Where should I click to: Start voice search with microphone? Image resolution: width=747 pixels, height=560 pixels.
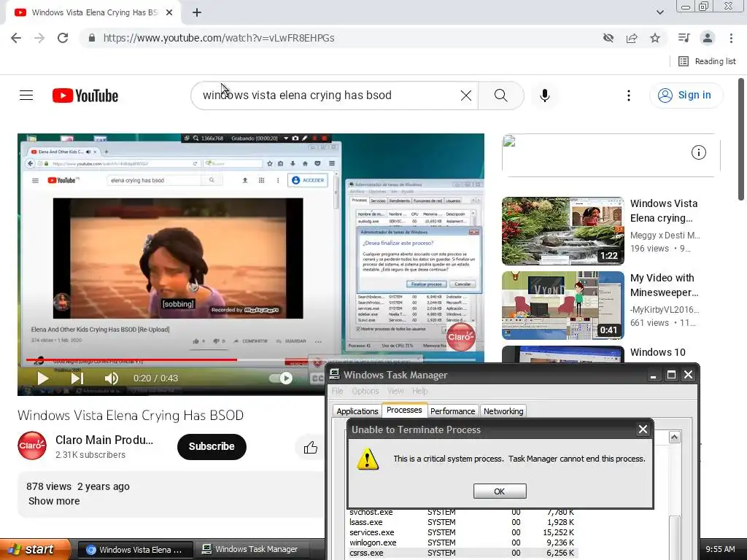[x=544, y=96]
